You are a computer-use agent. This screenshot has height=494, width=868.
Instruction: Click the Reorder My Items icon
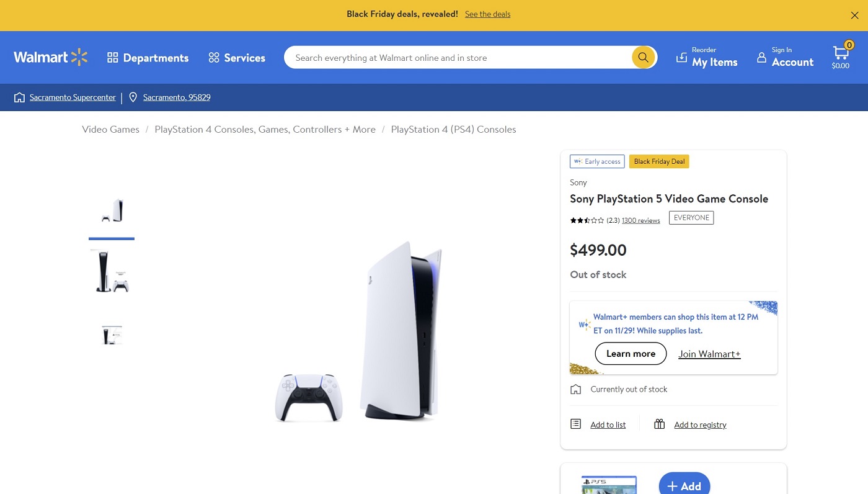pos(681,58)
